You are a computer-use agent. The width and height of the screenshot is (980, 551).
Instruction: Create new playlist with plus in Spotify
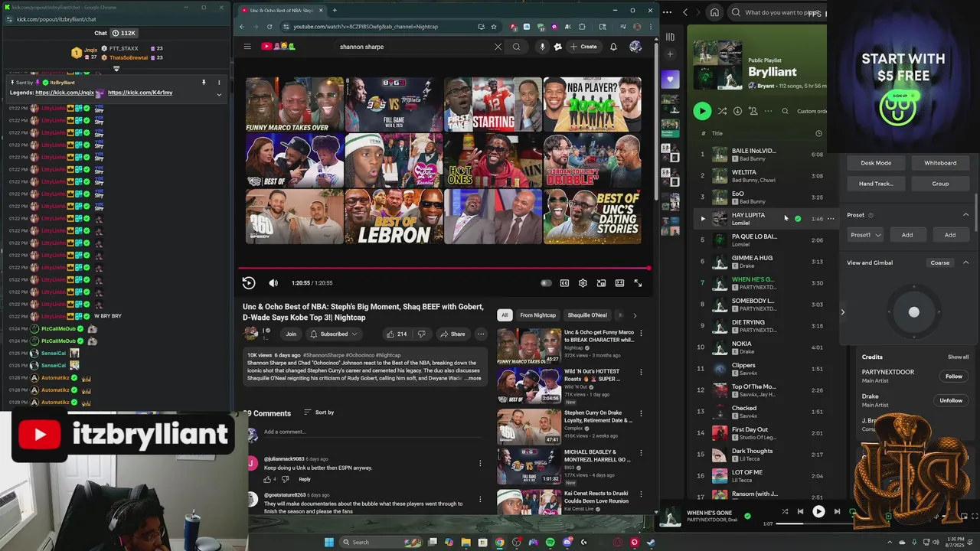[670, 54]
